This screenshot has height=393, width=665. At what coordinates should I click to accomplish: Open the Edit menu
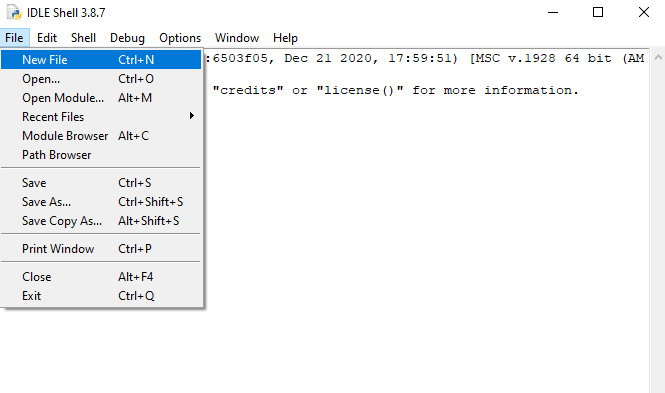47,38
